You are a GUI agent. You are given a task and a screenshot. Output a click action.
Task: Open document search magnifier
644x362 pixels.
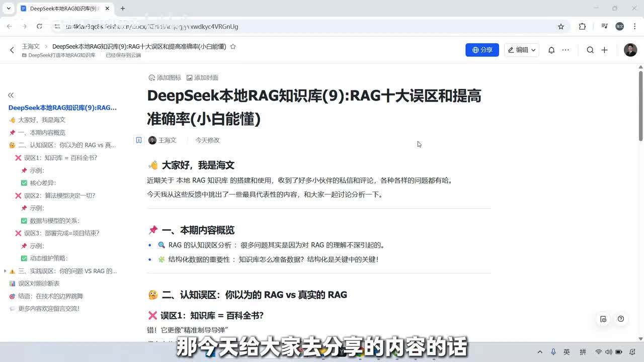click(590, 50)
